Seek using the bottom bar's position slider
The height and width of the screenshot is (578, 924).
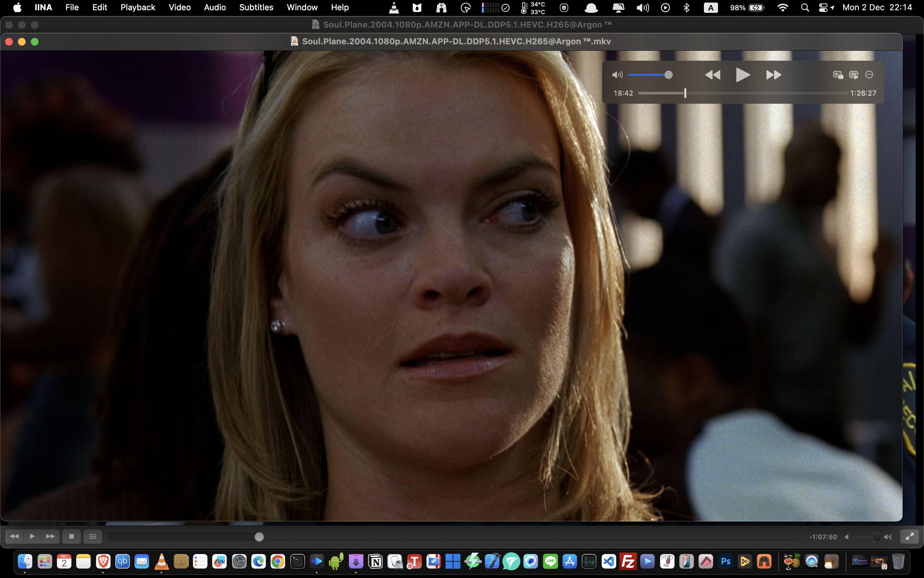[454, 537]
